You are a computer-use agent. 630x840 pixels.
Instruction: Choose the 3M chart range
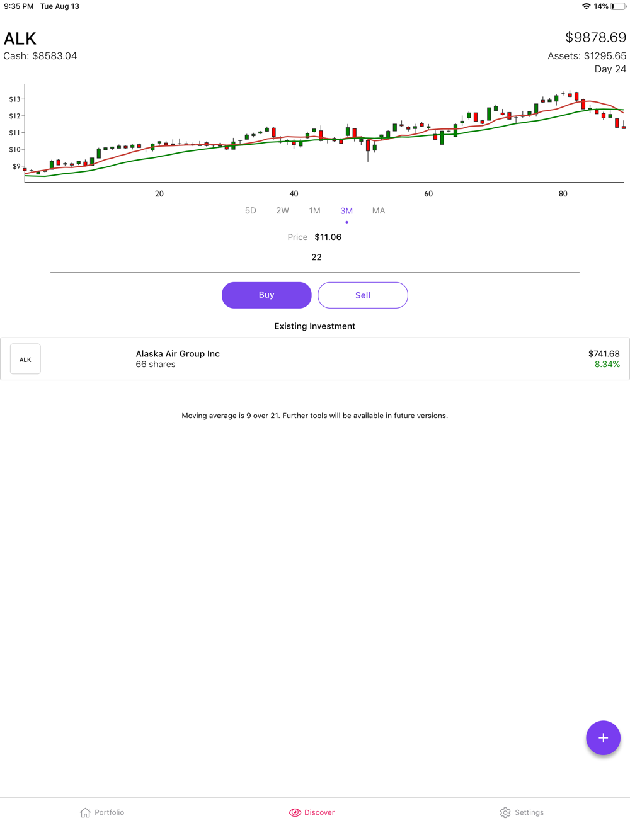tap(346, 211)
